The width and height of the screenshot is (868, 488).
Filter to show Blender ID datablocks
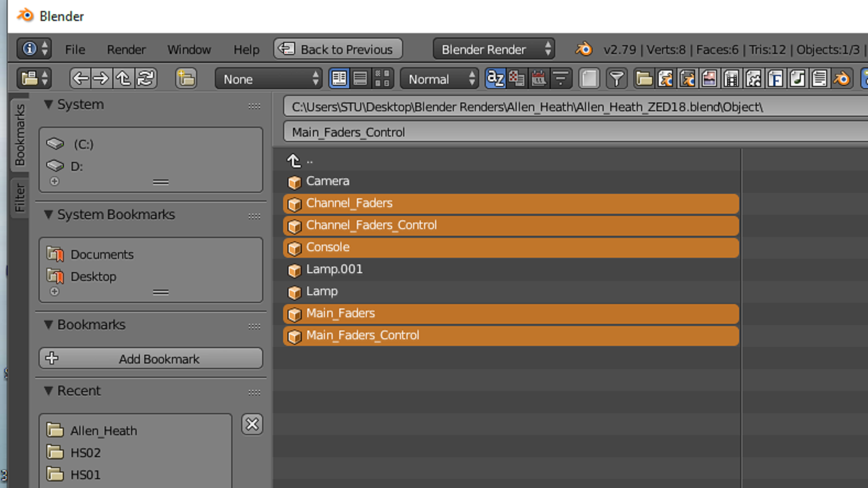[x=842, y=79]
